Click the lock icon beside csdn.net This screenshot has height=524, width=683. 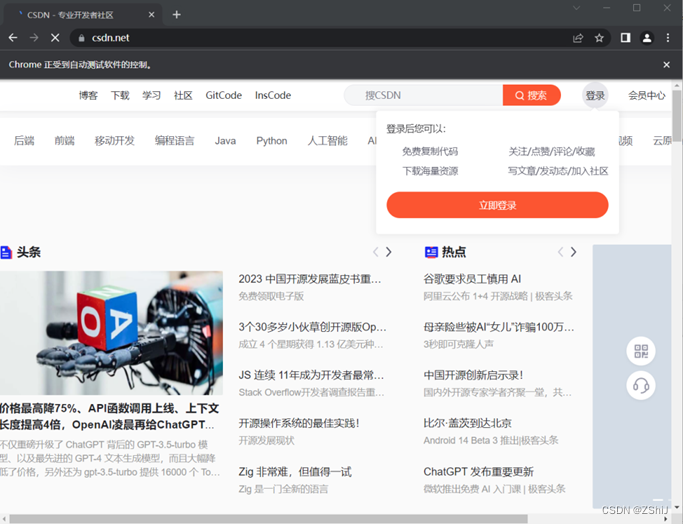click(x=81, y=38)
